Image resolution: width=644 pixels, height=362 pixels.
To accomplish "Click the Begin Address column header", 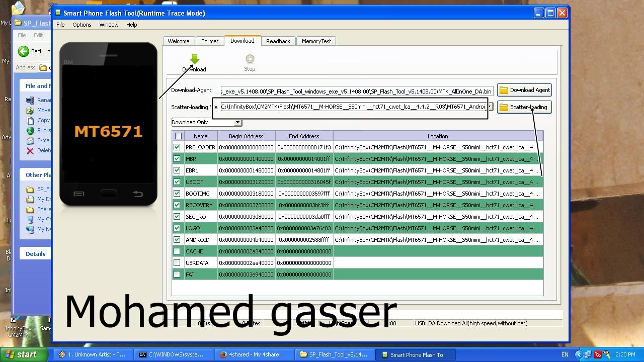I will [246, 136].
